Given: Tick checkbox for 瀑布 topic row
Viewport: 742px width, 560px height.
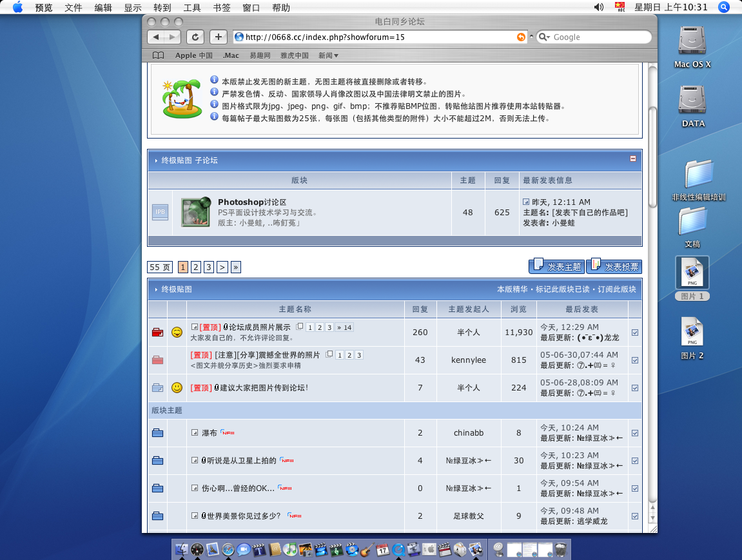Looking at the screenshot, I should [635, 433].
